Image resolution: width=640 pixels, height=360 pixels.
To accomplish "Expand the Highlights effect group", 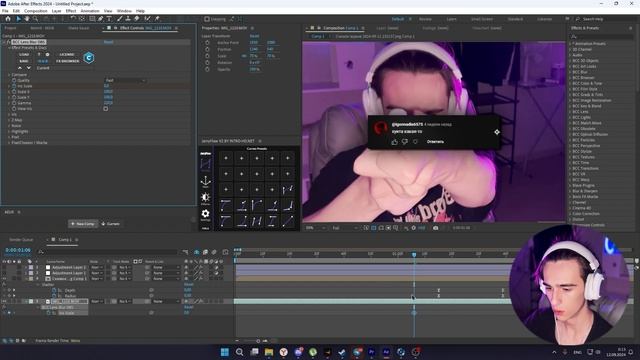I will [9, 131].
